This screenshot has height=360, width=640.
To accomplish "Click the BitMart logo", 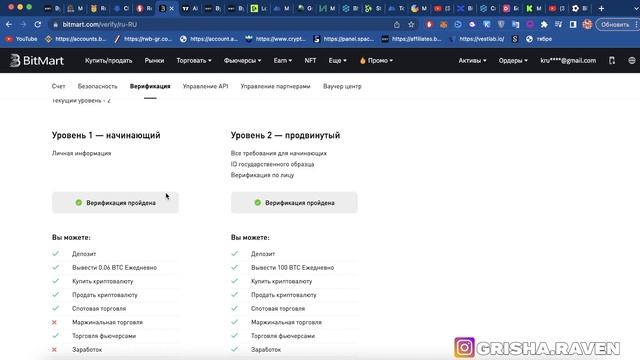I will click(37, 60).
